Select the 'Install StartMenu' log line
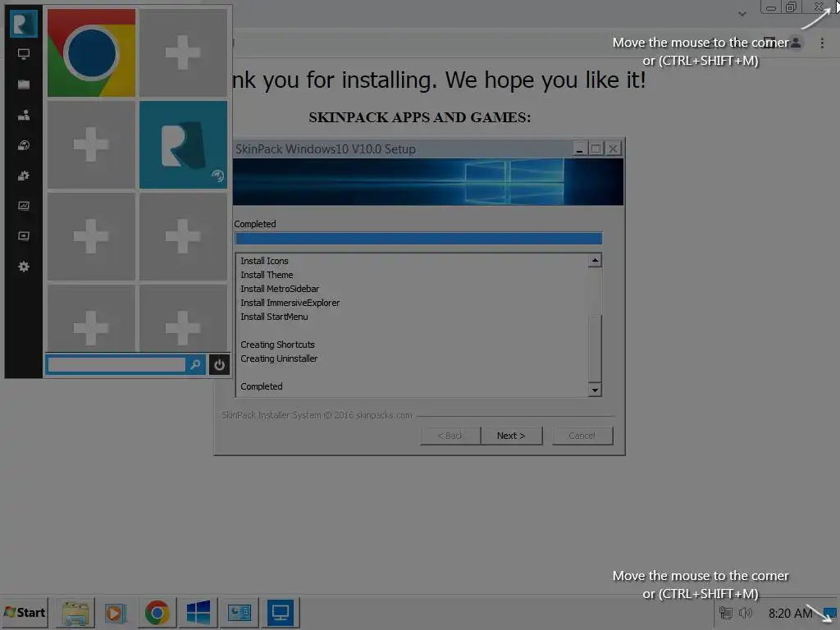This screenshot has width=840, height=630. tap(274, 317)
